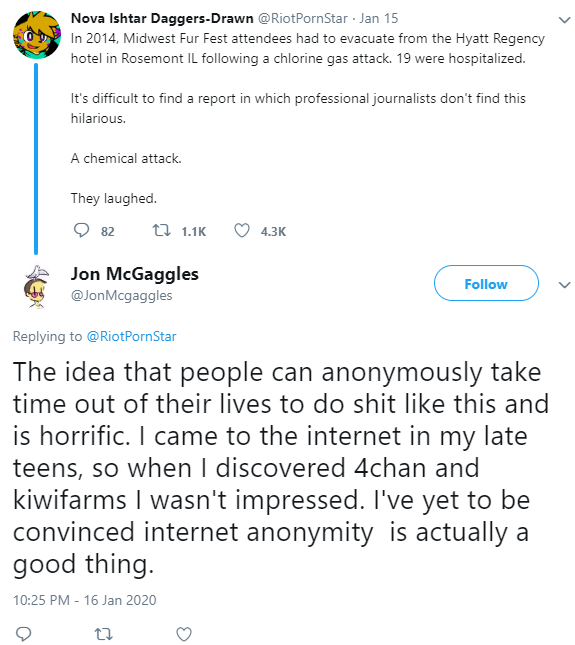Click the reply icon on Nova's tweet

pos(81,230)
